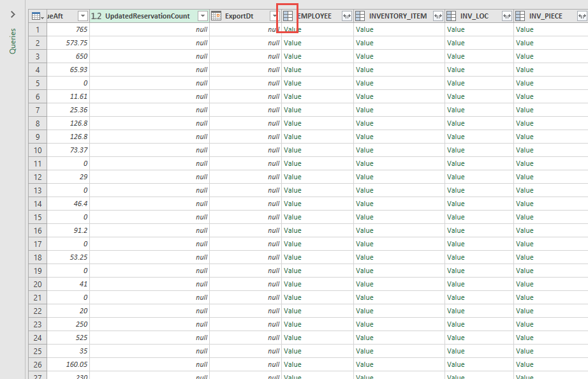
Task: Click the table type icon of INV_PIECE column
Action: point(520,16)
